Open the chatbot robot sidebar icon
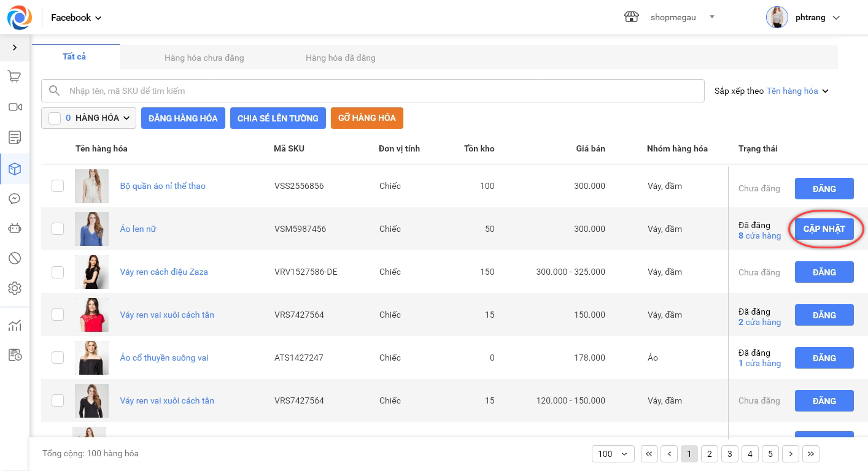The height and width of the screenshot is (471, 868). point(15,229)
